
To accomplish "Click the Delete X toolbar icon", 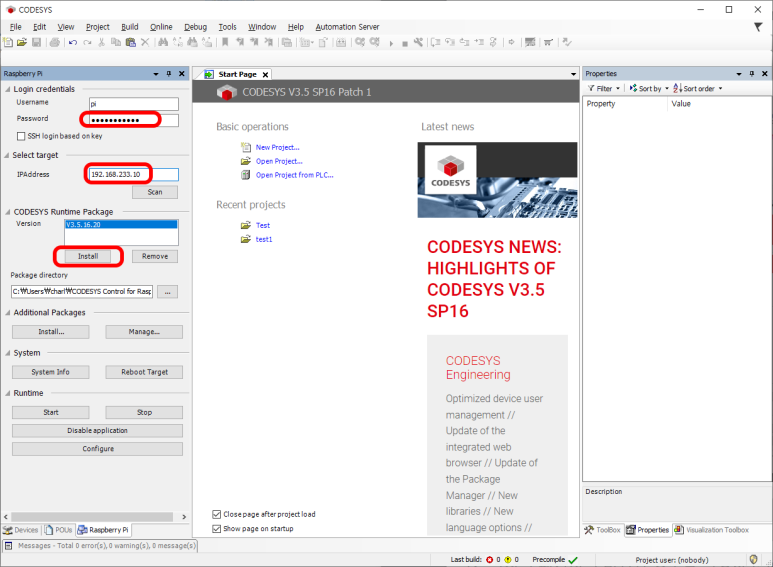I will point(145,43).
